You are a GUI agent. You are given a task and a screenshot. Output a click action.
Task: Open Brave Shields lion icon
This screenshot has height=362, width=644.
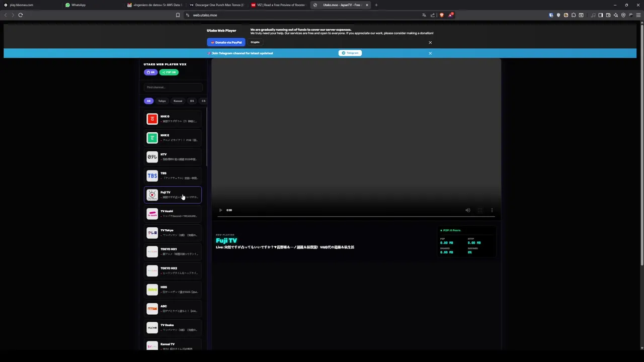(x=442, y=15)
